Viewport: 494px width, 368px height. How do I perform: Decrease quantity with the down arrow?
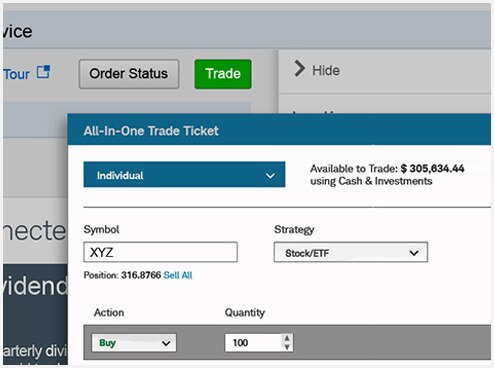[287, 347]
